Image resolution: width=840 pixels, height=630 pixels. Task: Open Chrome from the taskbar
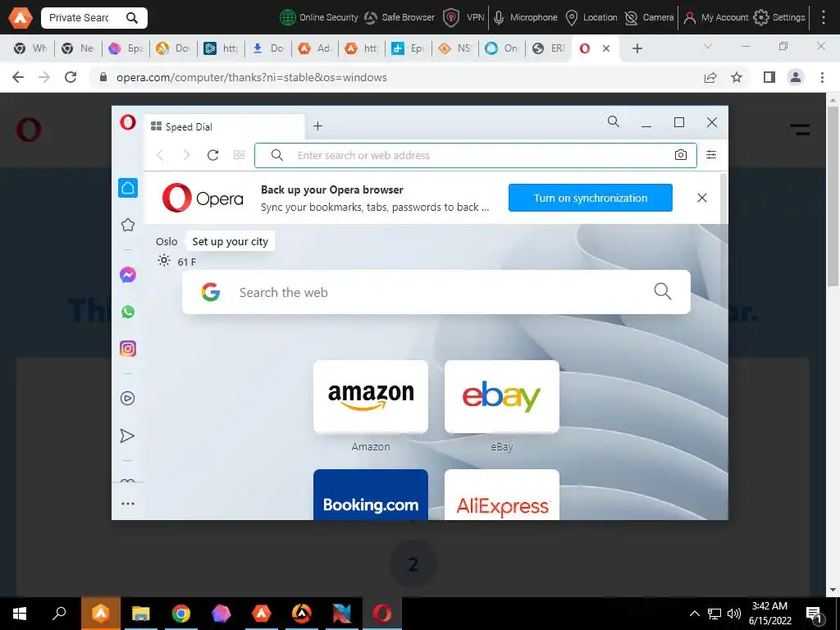(181, 614)
